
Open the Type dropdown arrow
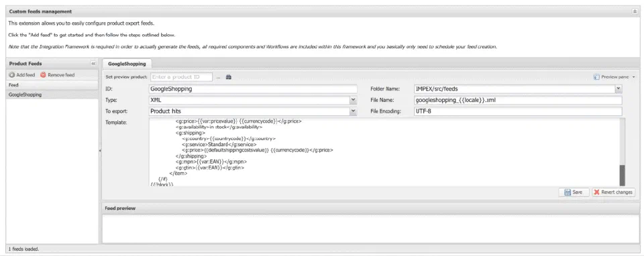(x=354, y=100)
